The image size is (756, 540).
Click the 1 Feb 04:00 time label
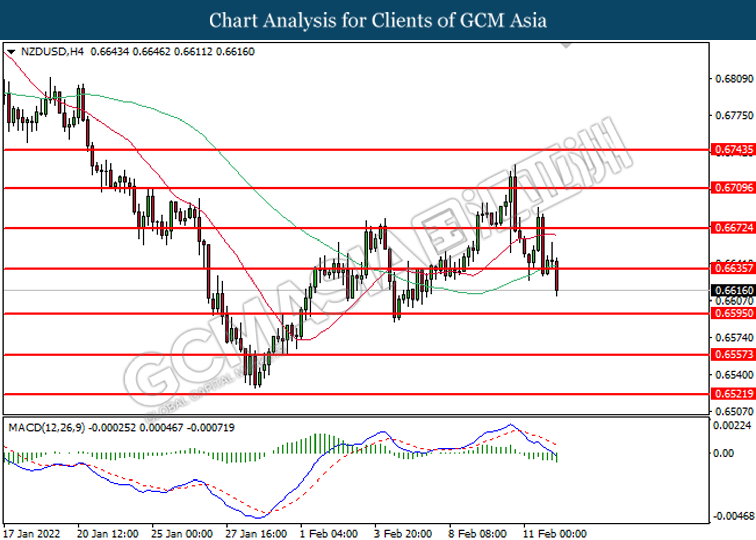coord(329,534)
